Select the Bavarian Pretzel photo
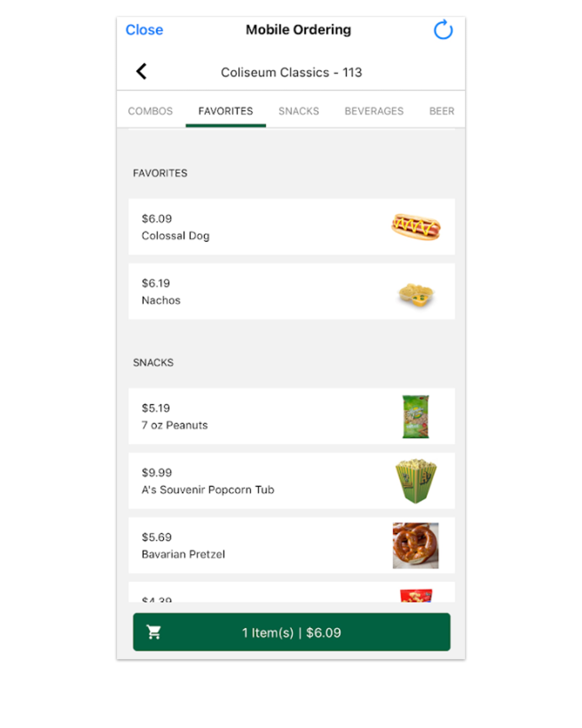The height and width of the screenshot is (728, 582). [415, 545]
